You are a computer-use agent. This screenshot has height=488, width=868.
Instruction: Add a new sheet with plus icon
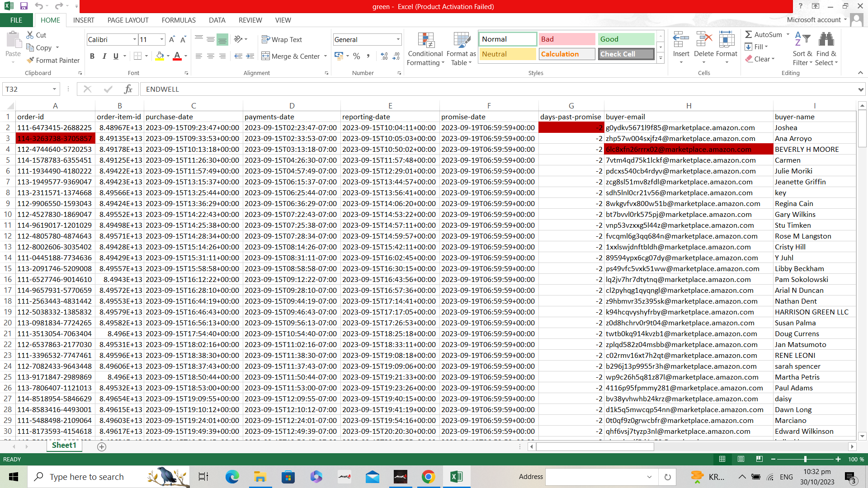[x=102, y=447]
